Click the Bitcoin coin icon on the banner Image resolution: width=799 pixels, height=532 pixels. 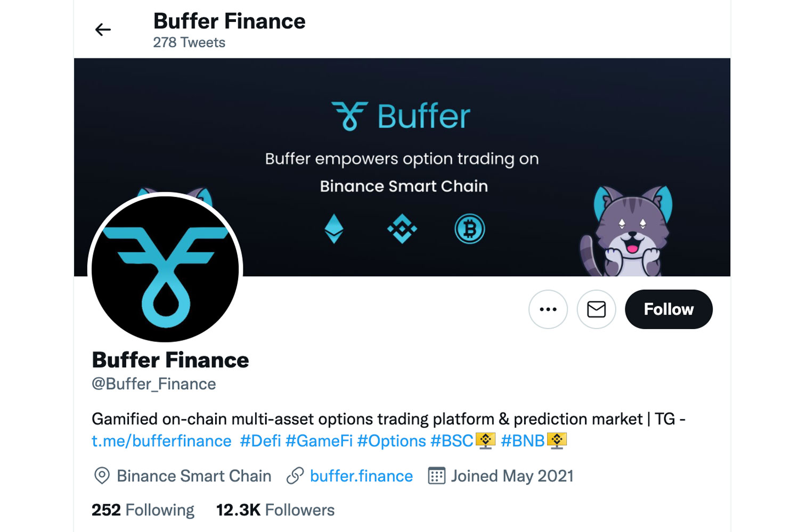(470, 228)
